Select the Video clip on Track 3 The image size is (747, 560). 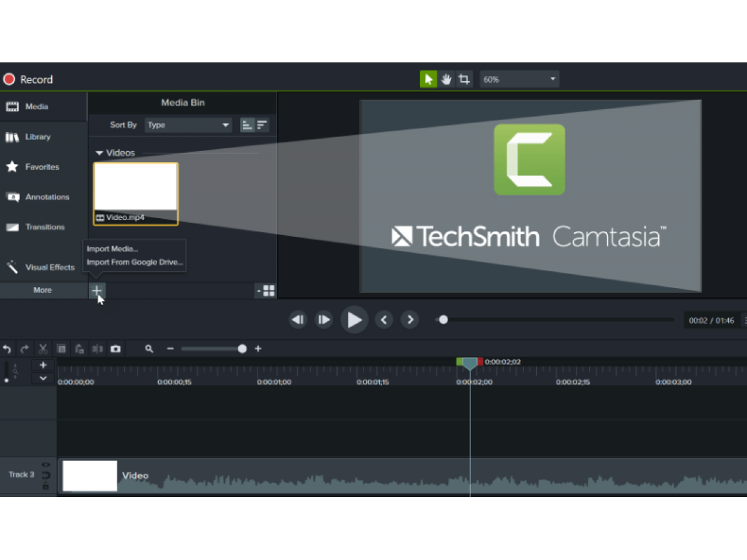(402, 476)
